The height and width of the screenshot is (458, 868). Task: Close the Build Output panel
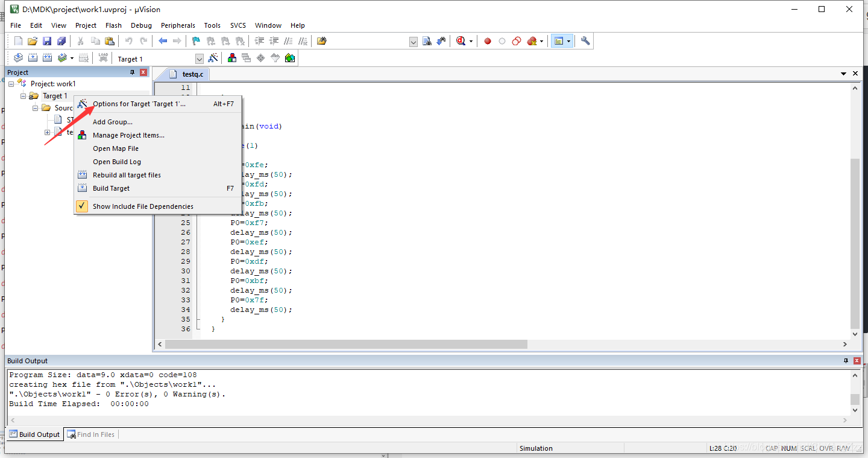[x=857, y=361]
